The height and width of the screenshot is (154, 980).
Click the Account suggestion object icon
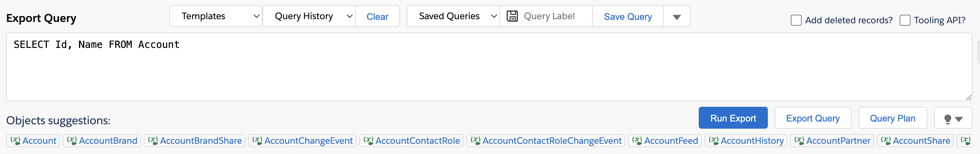click(x=15, y=140)
